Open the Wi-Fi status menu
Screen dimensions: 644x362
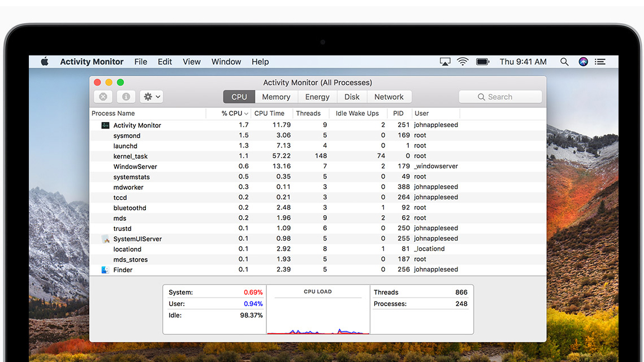point(463,62)
